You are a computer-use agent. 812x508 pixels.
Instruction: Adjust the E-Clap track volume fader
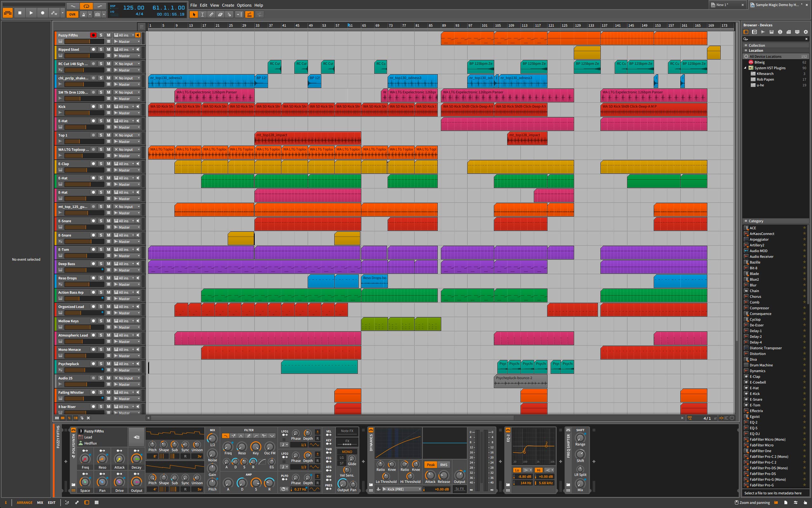84,170
